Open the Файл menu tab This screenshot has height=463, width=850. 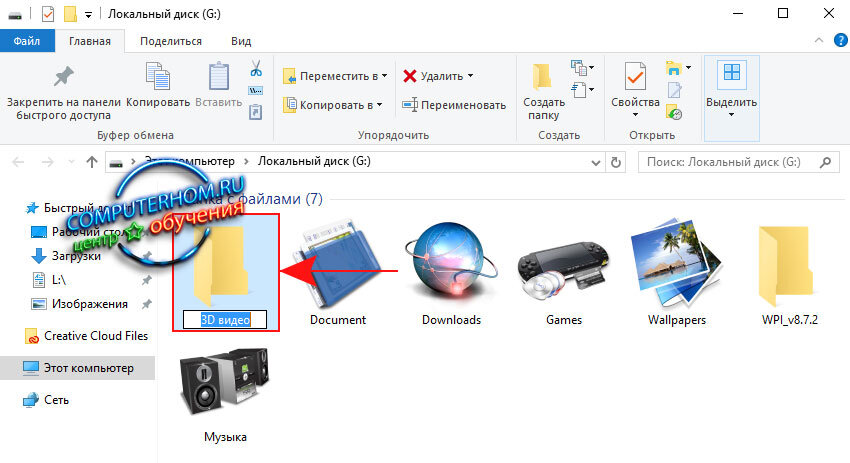point(27,41)
